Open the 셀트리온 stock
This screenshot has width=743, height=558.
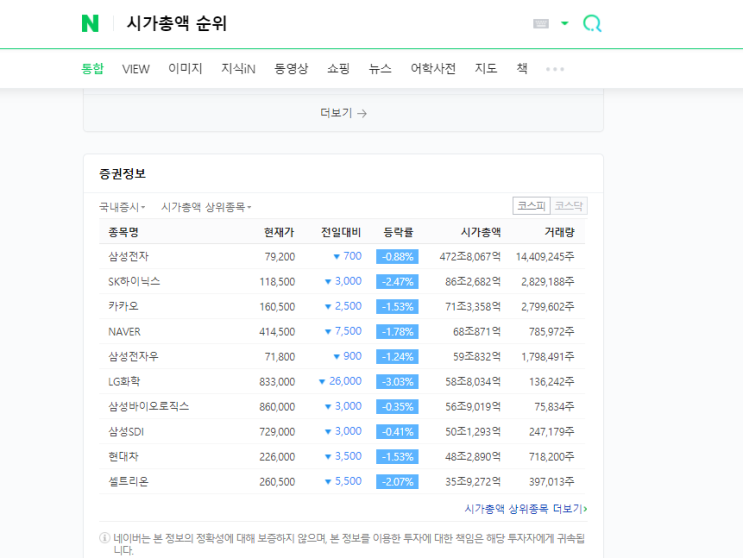point(128,482)
